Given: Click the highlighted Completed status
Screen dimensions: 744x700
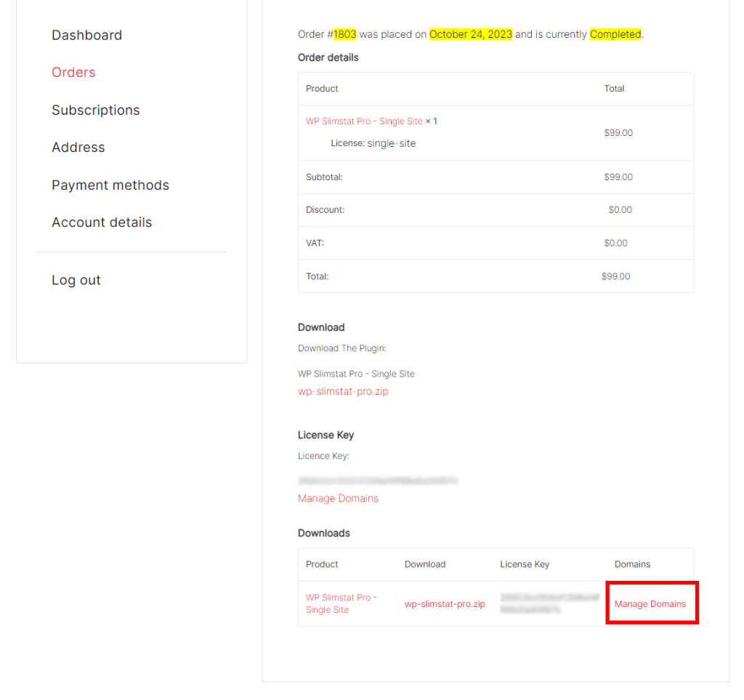Looking at the screenshot, I should coord(615,34).
